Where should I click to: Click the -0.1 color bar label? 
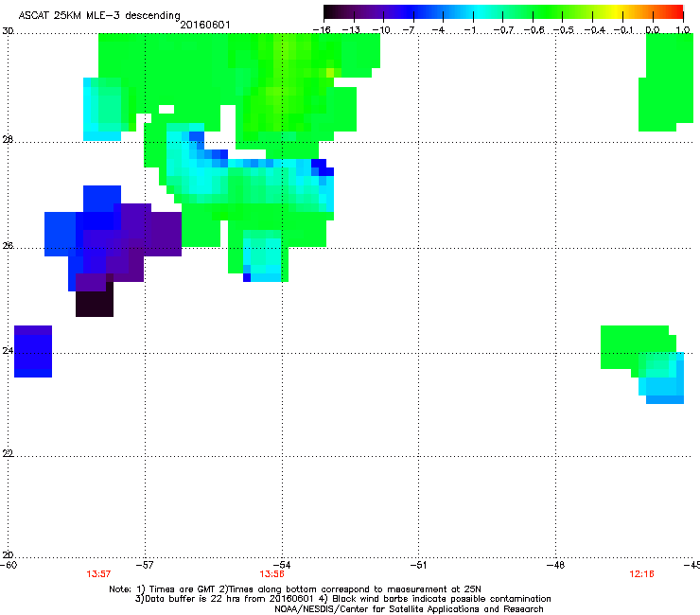coord(623,30)
